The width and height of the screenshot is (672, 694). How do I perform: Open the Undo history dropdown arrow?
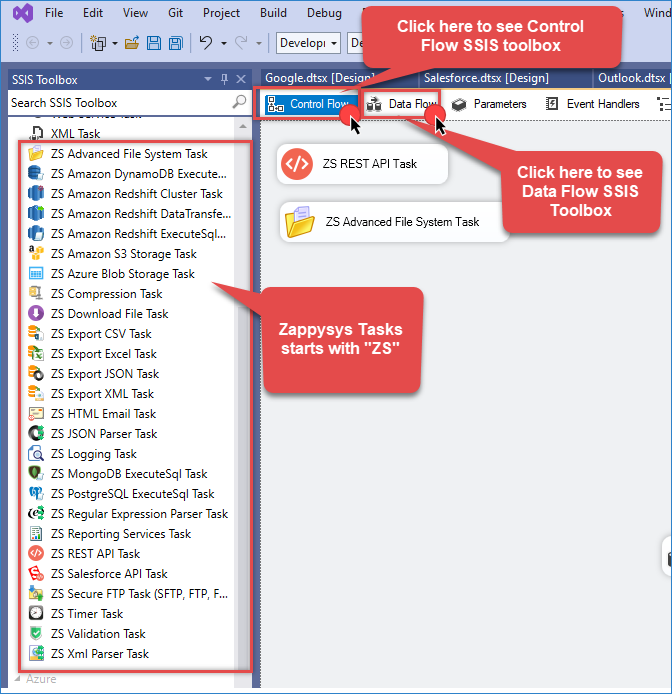224,43
